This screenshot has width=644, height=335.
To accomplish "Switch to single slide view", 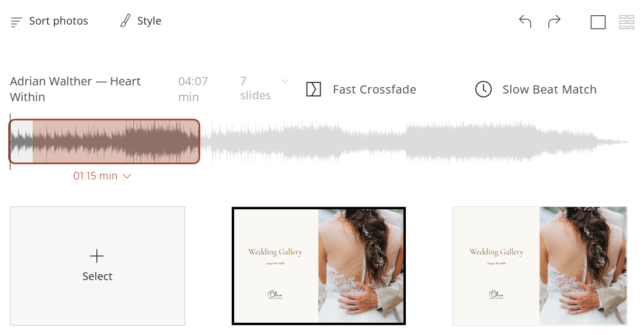I will pyautogui.click(x=598, y=22).
